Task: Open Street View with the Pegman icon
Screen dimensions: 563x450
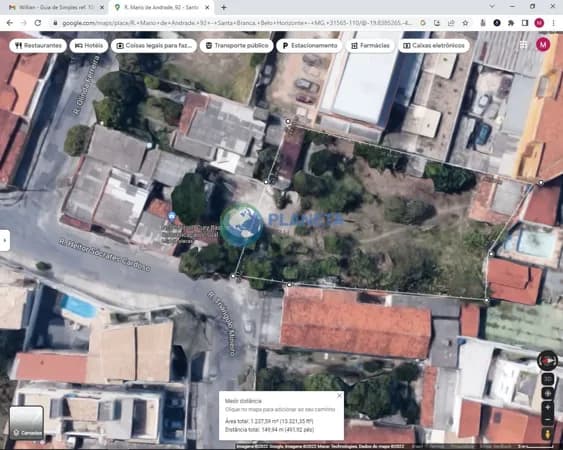Action: tap(548, 435)
